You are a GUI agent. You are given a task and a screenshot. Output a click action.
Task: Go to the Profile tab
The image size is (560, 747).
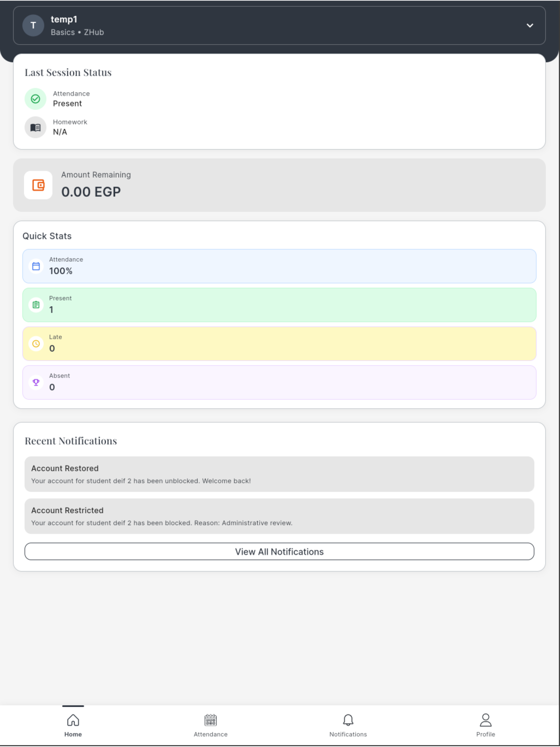point(485,725)
